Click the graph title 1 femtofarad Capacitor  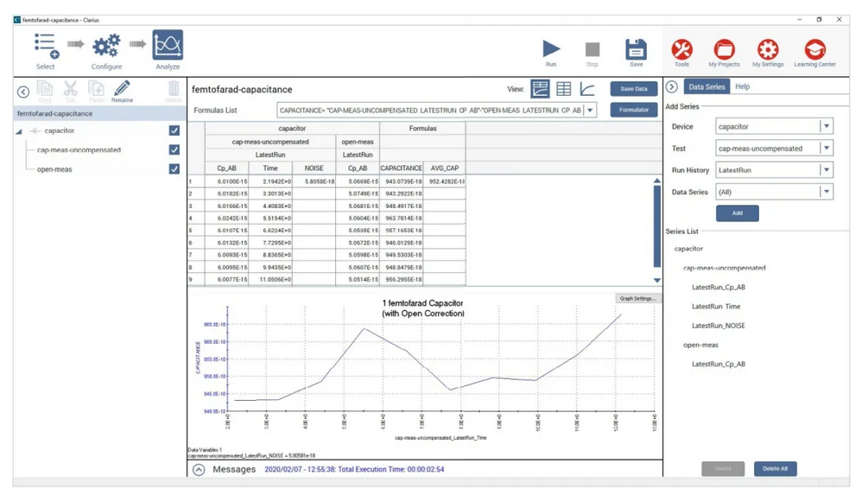click(422, 303)
